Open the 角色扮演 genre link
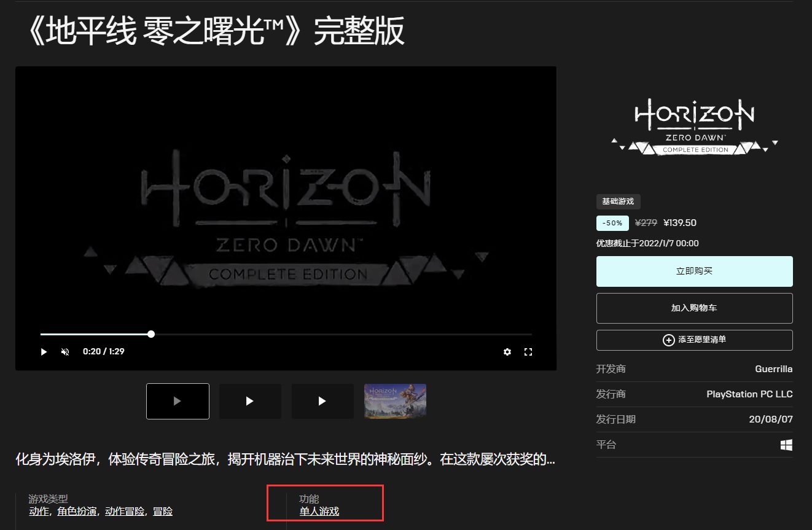Screen dimensions: 812x530 pos(77,511)
